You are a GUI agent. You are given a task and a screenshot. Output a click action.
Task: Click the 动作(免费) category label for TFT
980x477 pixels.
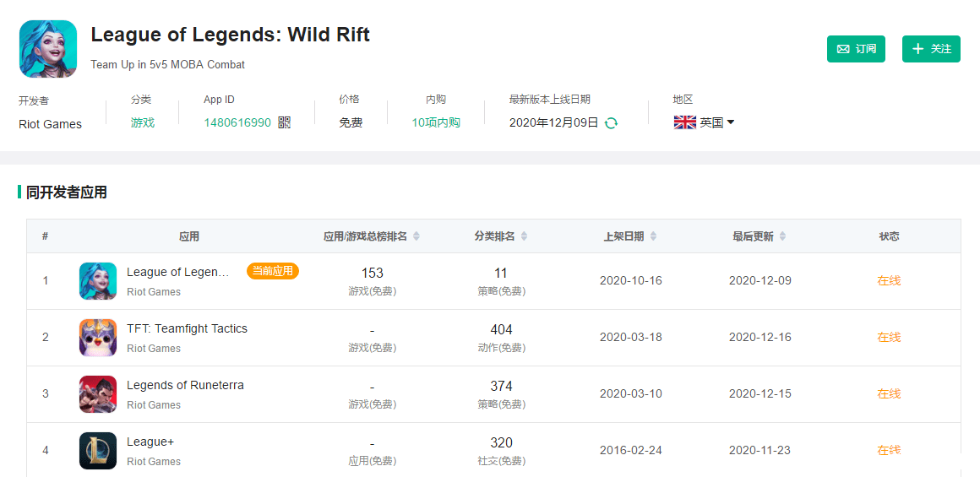point(501,348)
